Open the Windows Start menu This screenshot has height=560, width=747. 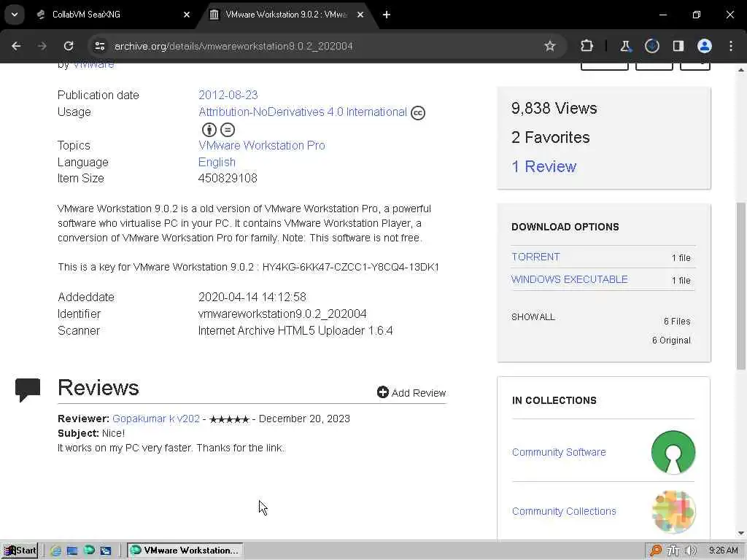pyautogui.click(x=20, y=551)
